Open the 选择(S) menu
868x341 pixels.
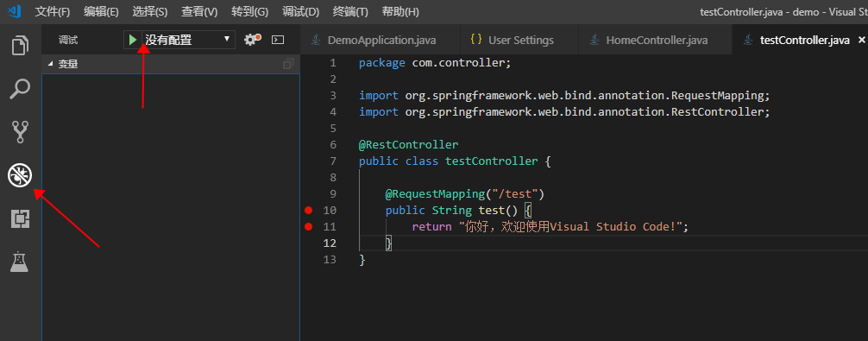150,11
